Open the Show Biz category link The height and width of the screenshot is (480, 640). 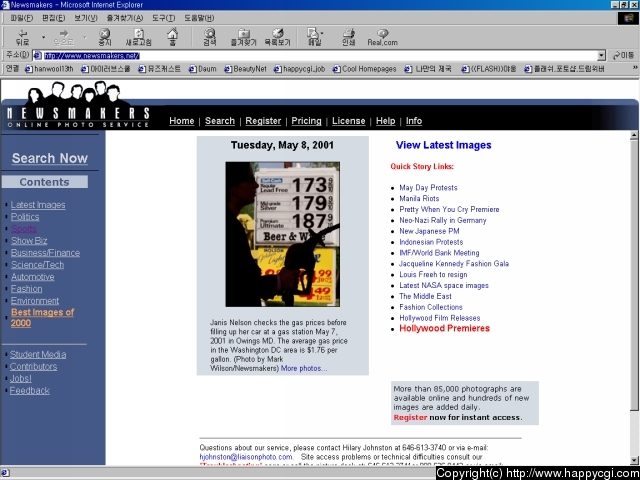coord(29,241)
